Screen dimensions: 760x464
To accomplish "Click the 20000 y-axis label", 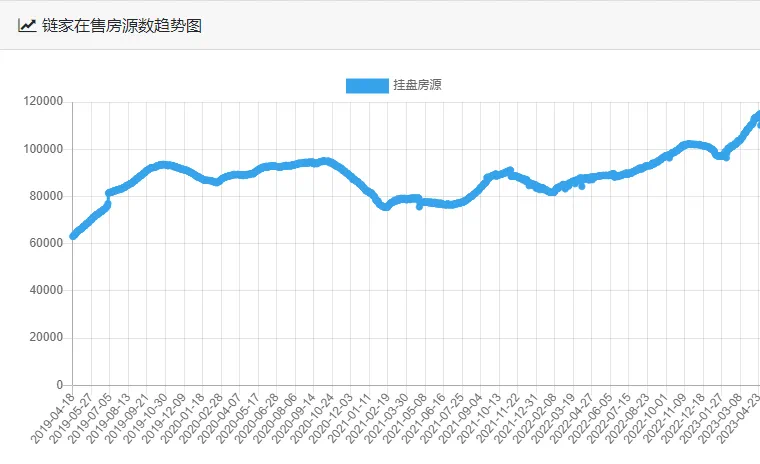I will click(46, 337).
